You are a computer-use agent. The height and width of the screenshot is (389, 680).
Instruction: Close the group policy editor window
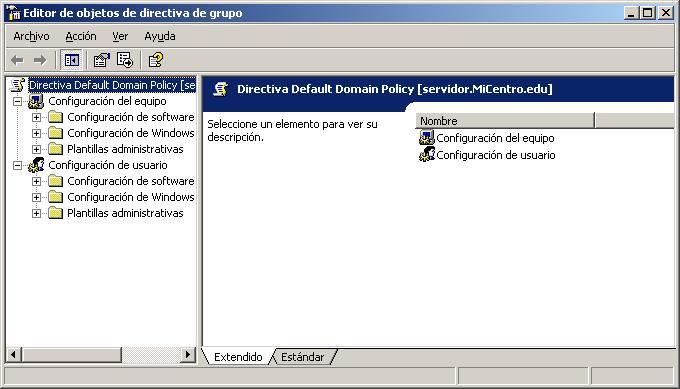pos(666,13)
